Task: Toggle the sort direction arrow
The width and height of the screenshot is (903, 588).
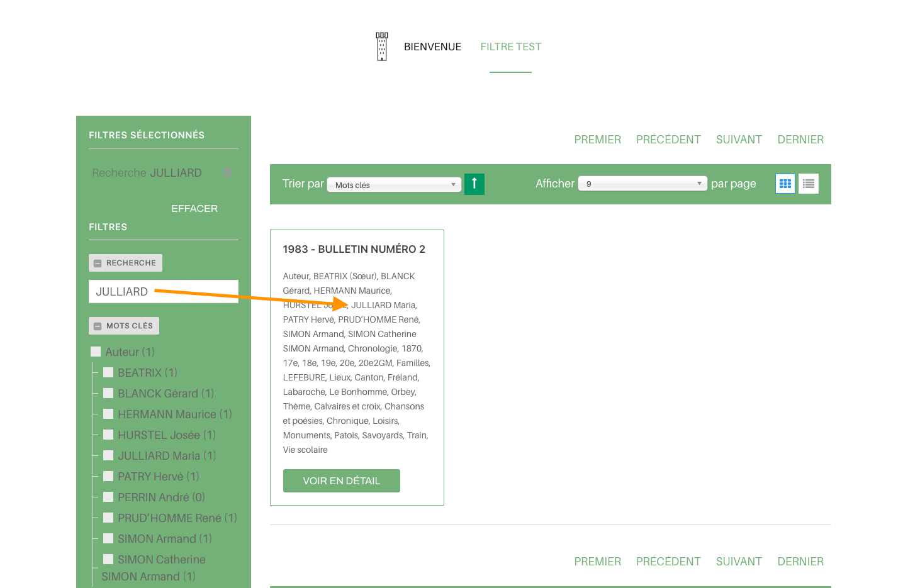Action: tap(474, 184)
